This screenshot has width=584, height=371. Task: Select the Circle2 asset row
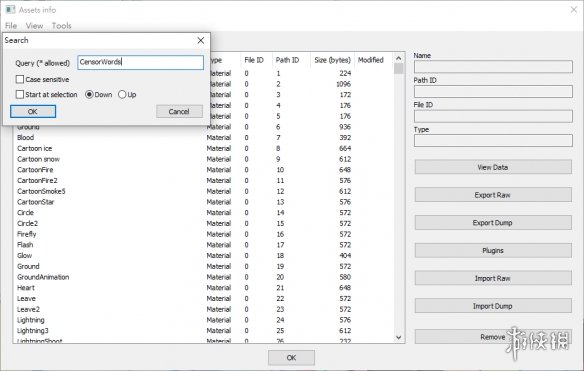(x=203, y=223)
